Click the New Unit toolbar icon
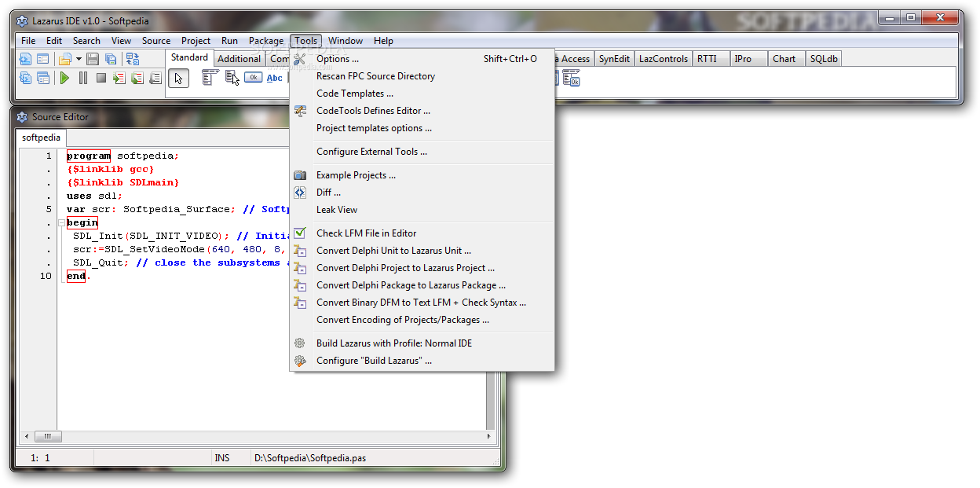This screenshot has width=980, height=488. (26, 59)
